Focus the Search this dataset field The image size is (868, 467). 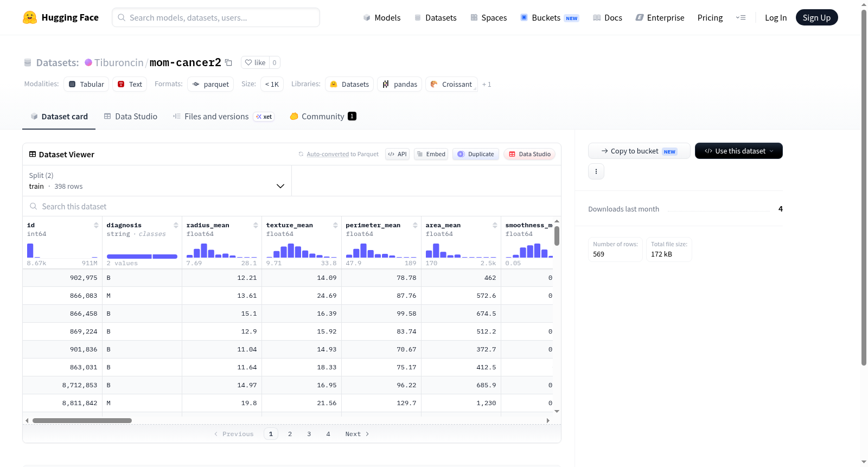(292, 206)
